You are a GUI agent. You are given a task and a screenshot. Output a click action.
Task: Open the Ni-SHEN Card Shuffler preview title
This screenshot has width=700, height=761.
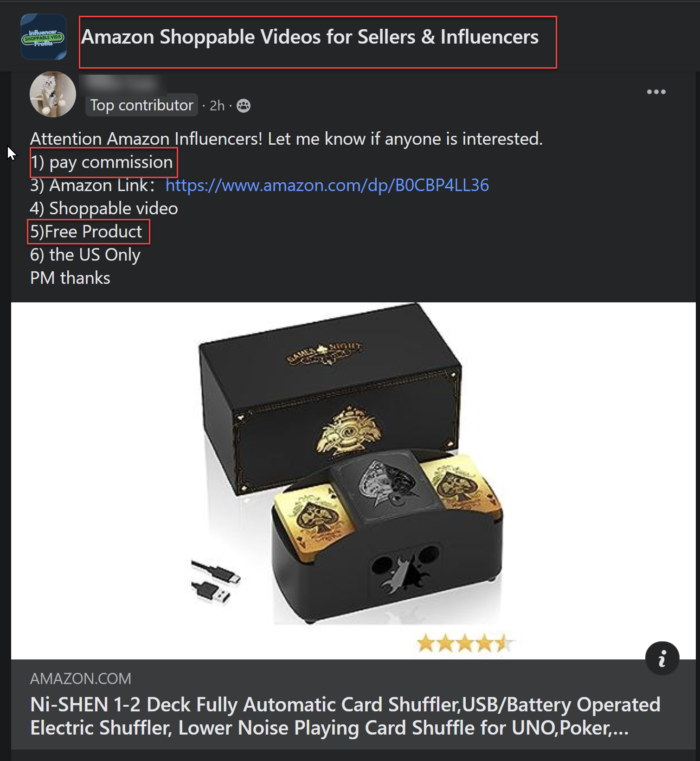click(x=345, y=716)
